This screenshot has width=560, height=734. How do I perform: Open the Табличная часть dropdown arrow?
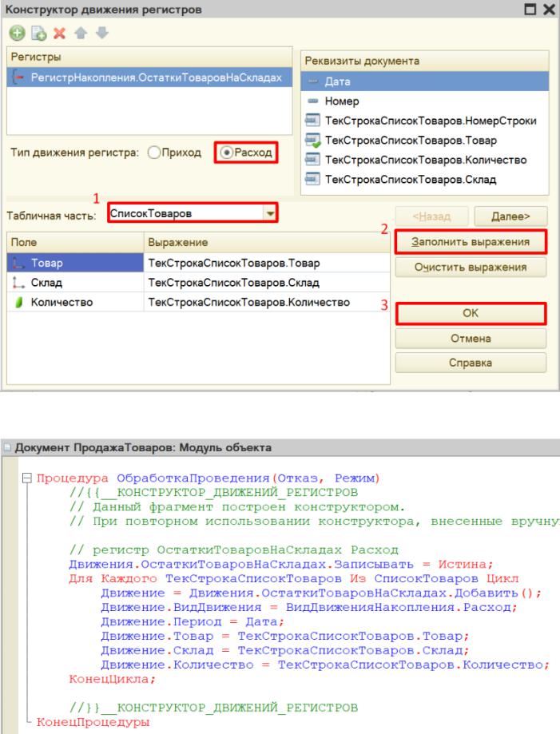point(270,213)
